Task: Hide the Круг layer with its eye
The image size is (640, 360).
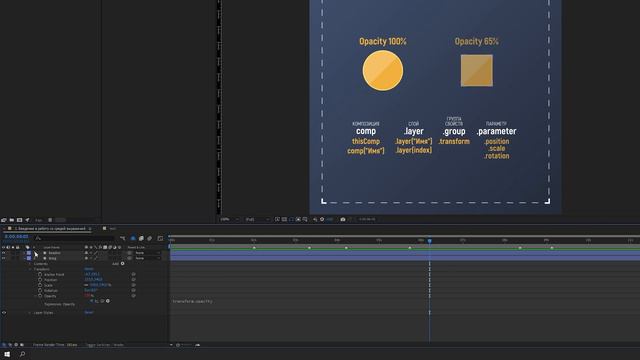Action: pos(4,258)
